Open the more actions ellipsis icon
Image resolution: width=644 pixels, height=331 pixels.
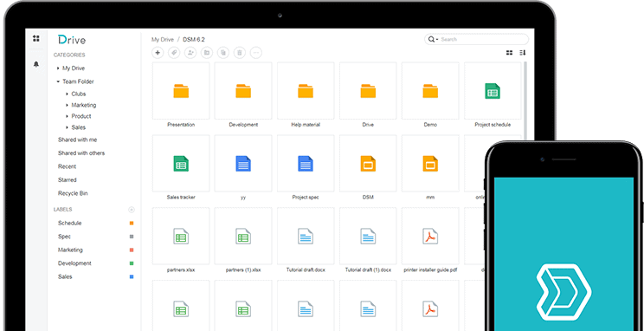point(256,53)
